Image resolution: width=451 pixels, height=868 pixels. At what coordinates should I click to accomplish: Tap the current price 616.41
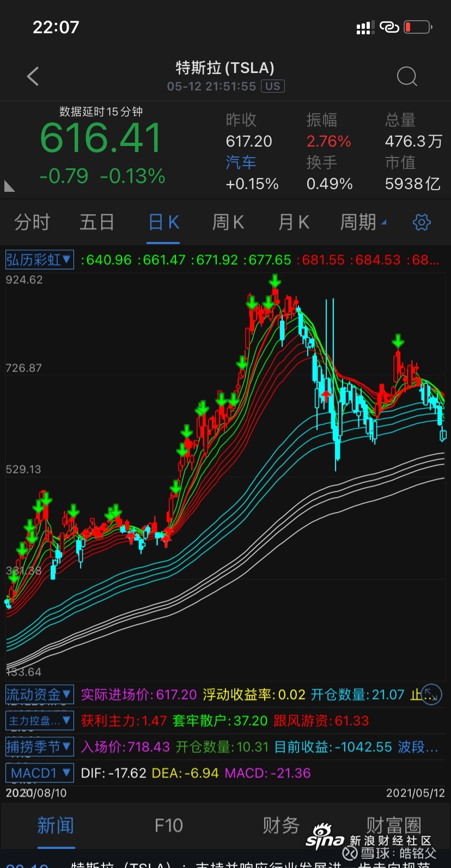pos(101,138)
